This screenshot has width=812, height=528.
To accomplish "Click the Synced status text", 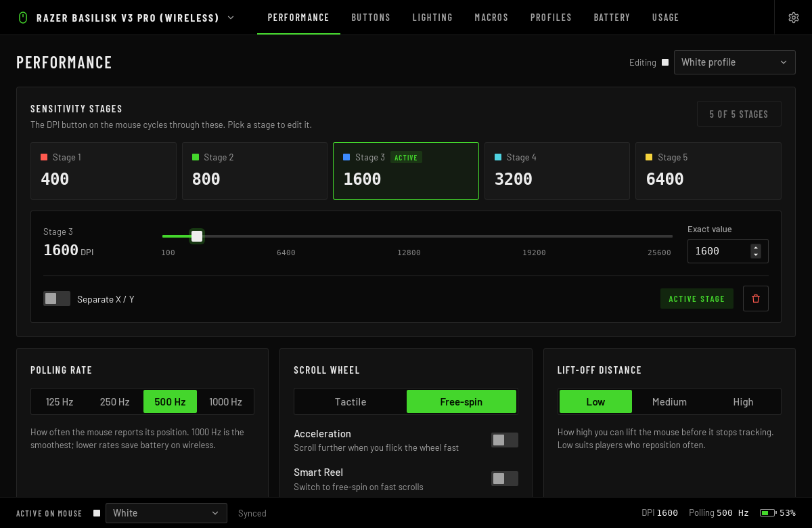I will click(252, 513).
